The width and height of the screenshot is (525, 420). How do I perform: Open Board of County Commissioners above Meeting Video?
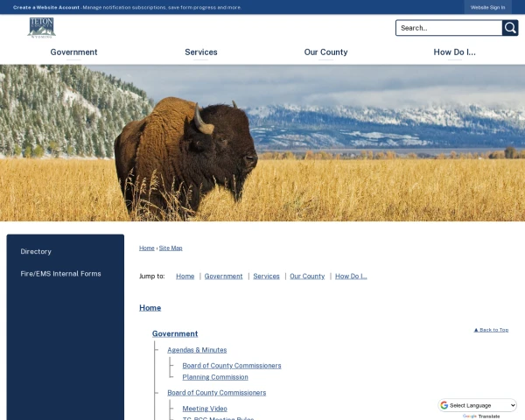click(x=217, y=393)
